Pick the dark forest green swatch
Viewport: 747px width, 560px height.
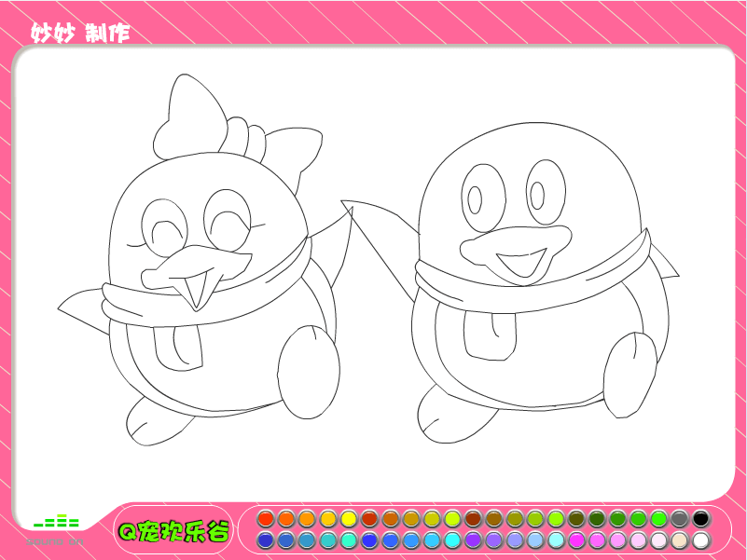(597, 519)
